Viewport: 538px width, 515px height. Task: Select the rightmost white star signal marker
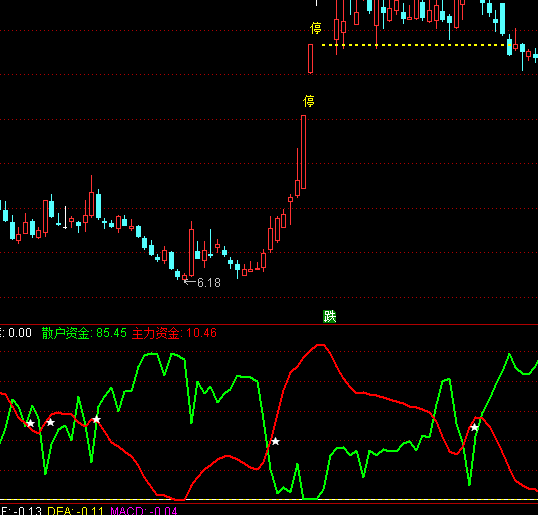tap(474, 428)
